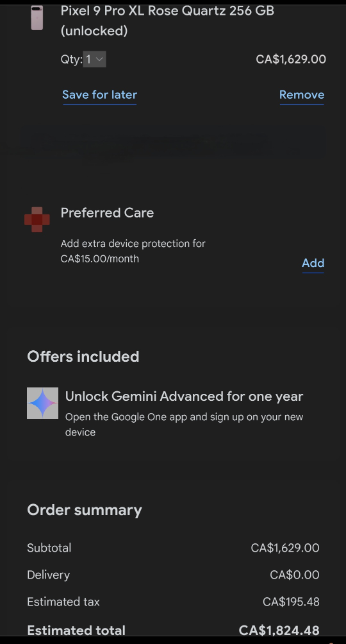Open the Qty quantity dropdown
Screen dimensions: 346x644
point(95,59)
